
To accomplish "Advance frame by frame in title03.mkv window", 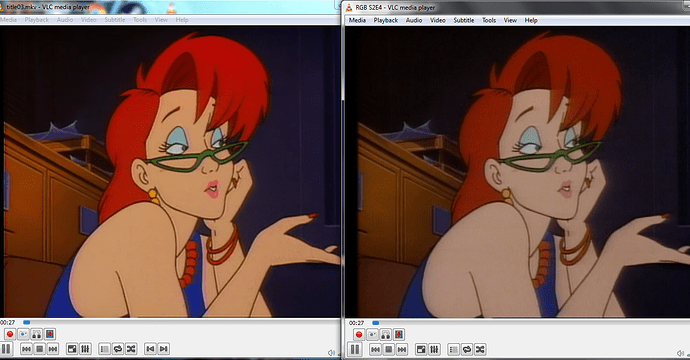I will tap(50, 334).
